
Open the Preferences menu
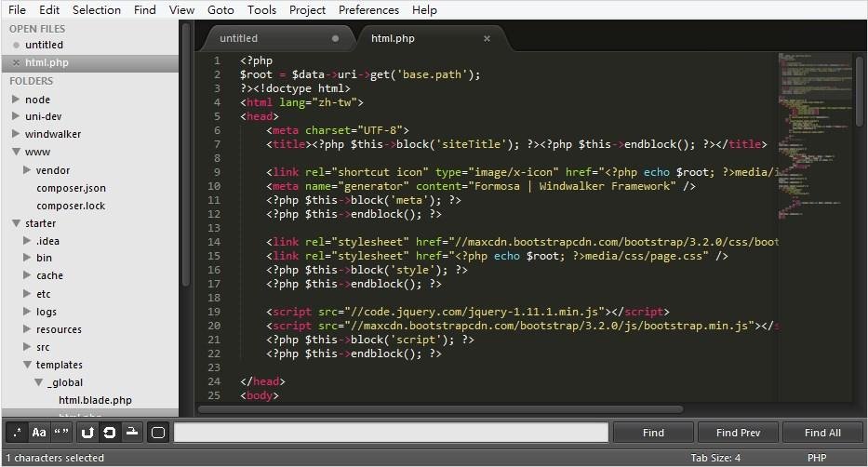(x=368, y=9)
